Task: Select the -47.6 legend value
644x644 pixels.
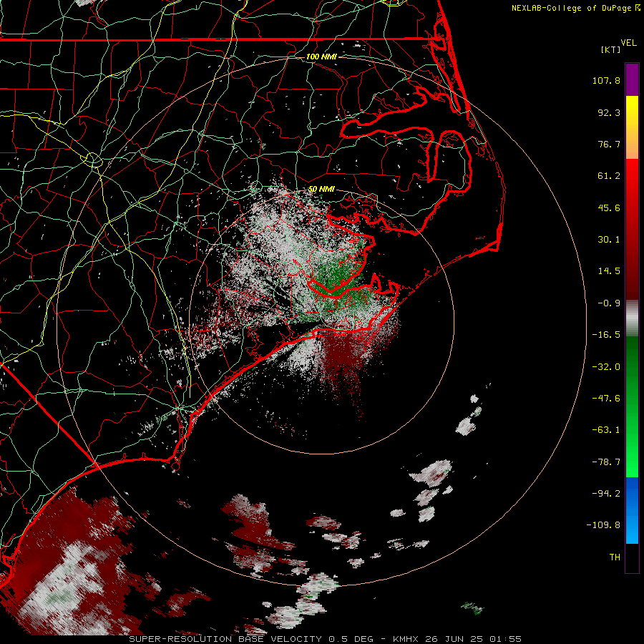Action: tap(606, 399)
